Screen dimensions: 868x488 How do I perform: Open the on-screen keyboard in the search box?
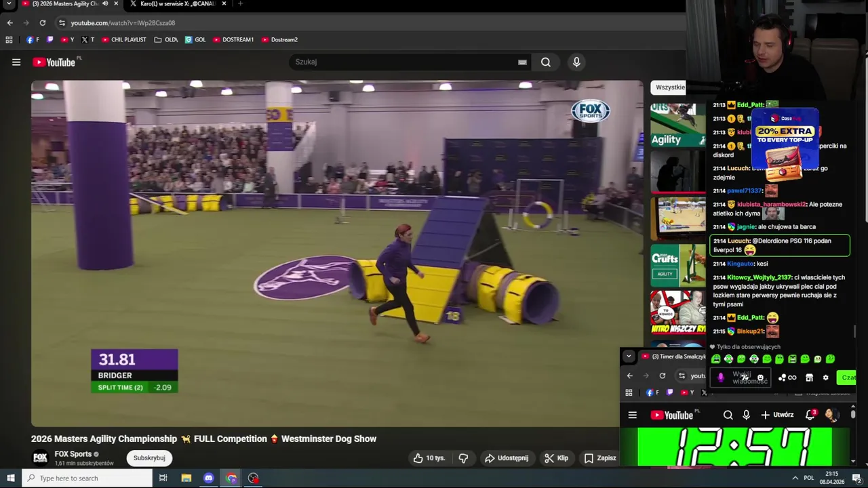[x=522, y=62]
